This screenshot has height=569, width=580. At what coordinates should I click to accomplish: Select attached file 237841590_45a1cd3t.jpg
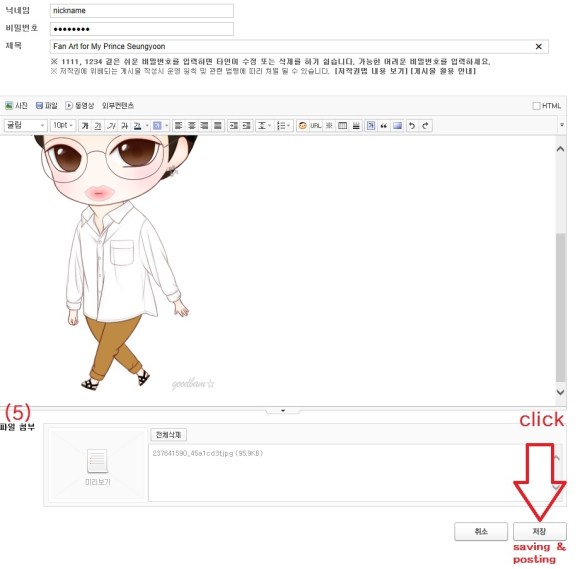click(208, 454)
